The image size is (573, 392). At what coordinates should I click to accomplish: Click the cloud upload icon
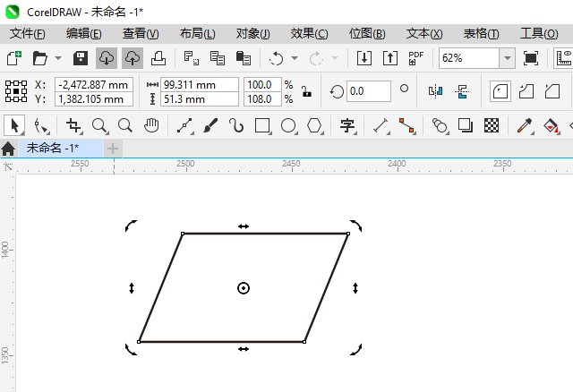pos(133,58)
